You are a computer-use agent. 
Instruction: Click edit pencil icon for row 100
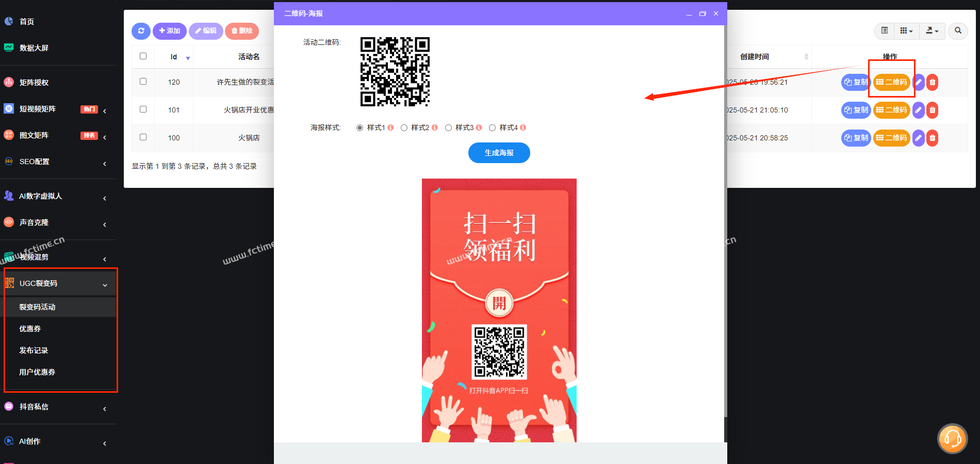point(918,138)
